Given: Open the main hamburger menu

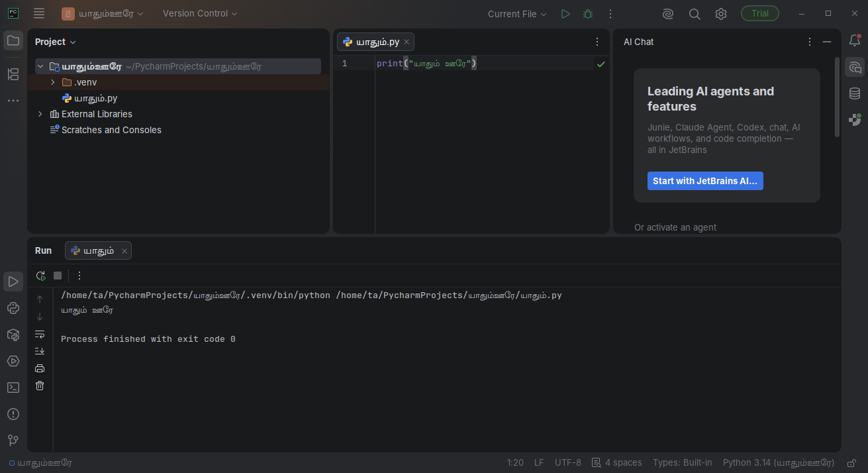Looking at the screenshot, I should click(39, 13).
